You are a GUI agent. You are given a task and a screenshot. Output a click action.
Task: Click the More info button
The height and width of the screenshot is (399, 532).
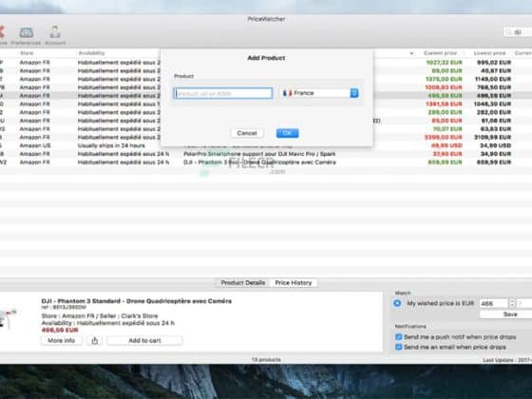pos(62,340)
